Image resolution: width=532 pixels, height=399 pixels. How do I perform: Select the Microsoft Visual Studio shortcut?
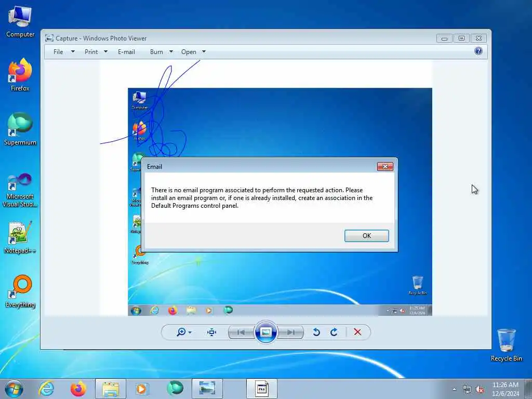tap(20, 190)
